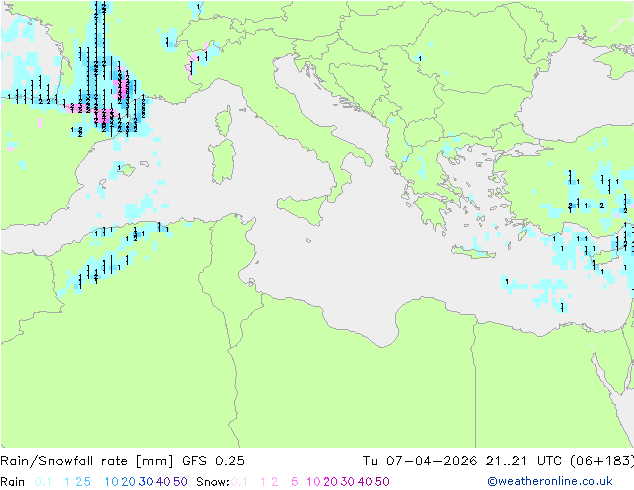This screenshot has height=490, width=634.
Task: Select the "Rain" legend label
Action: (x=13, y=482)
